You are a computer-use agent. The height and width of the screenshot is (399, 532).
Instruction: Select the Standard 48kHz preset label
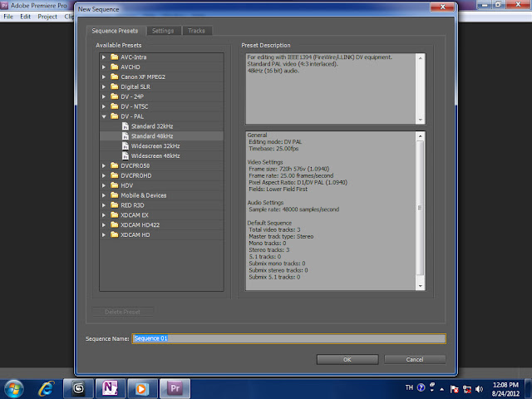(152, 136)
